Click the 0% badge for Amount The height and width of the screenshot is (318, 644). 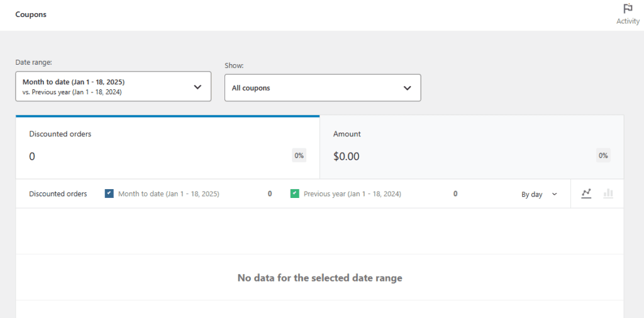pos(603,156)
